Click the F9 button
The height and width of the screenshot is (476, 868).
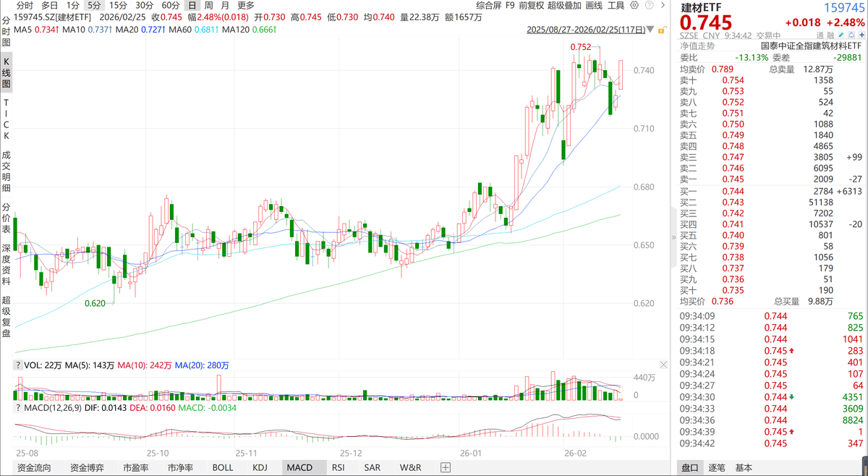511,5
